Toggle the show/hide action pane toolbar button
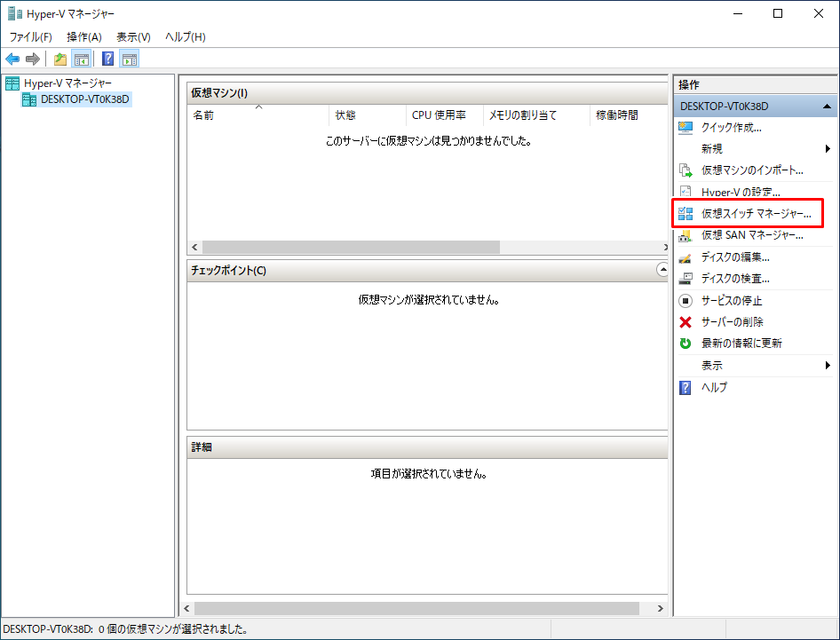 pos(130,59)
